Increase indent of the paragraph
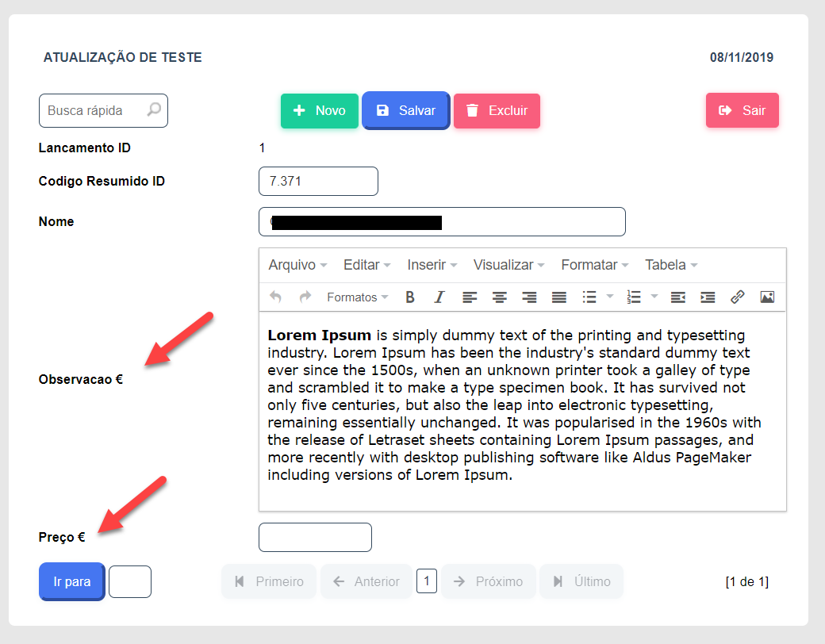Image resolution: width=825 pixels, height=644 pixels. (708, 297)
